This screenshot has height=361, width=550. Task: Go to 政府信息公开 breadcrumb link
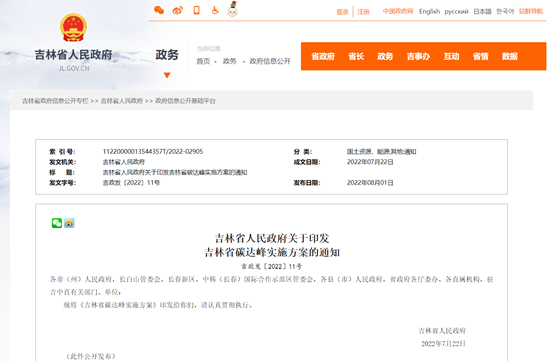[x=270, y=61]
